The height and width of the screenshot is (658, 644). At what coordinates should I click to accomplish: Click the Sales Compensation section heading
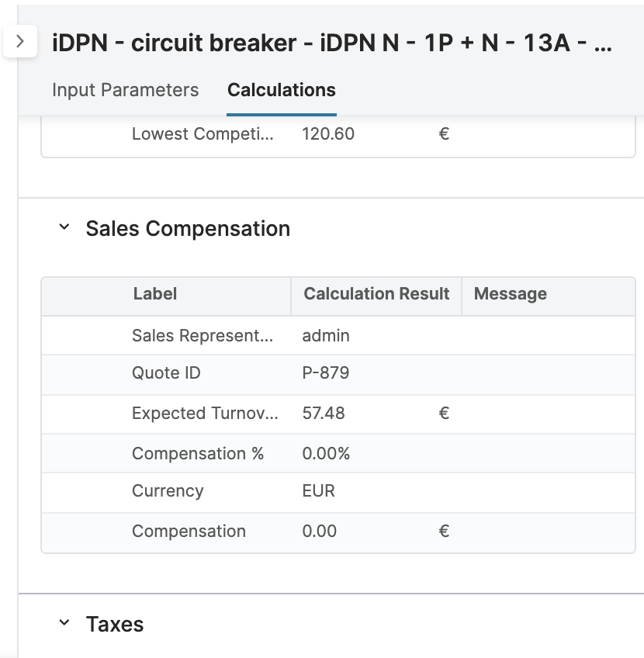click(188, 227)
